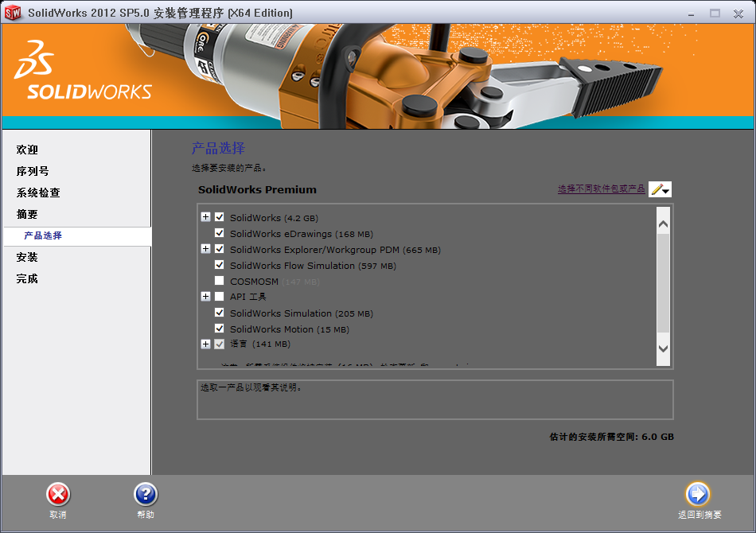
Task: Select SolidWorks Simulation (205 MB) text
Action: coord(302,313)
